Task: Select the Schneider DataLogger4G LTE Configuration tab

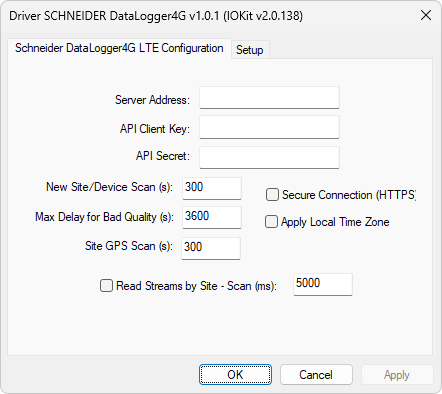Action: tap(119, 48)
